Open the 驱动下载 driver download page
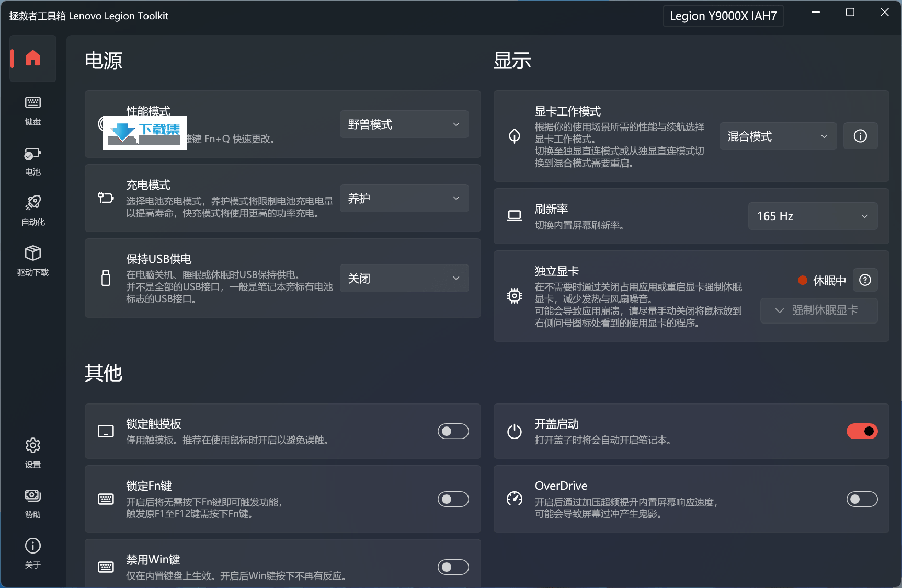 tap(32, 261)
